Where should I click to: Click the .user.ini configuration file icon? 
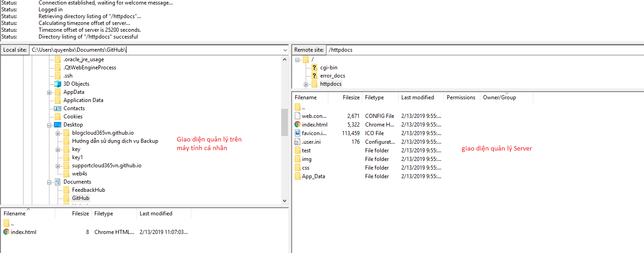point(298,142)
